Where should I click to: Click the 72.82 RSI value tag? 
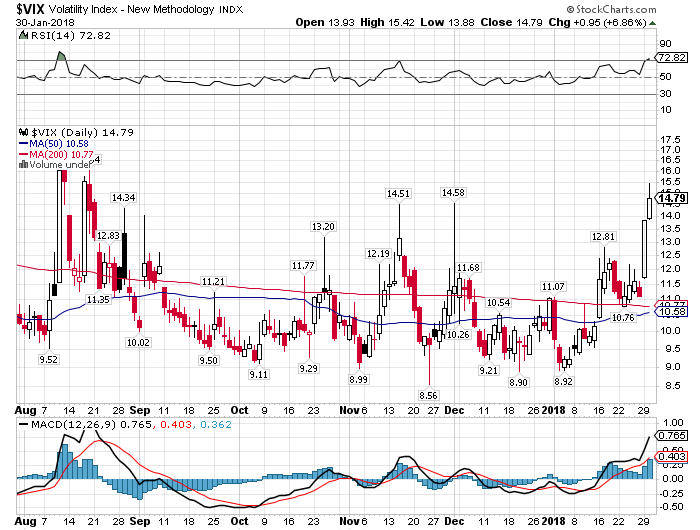[672, 58]
